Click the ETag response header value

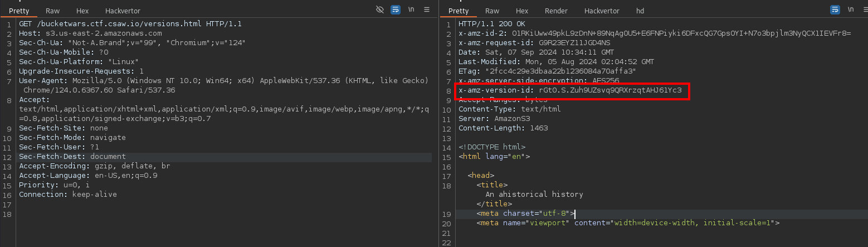pyautogui.click(x=561, y=71)
